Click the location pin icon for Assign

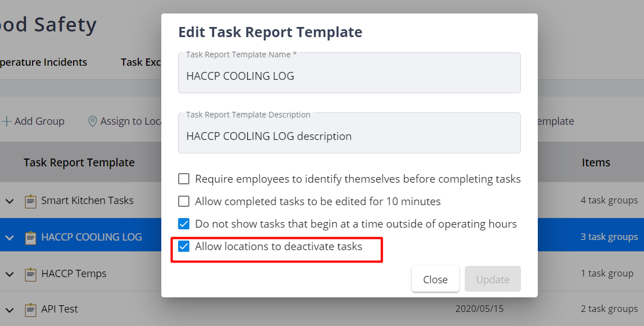click(93, 121)
